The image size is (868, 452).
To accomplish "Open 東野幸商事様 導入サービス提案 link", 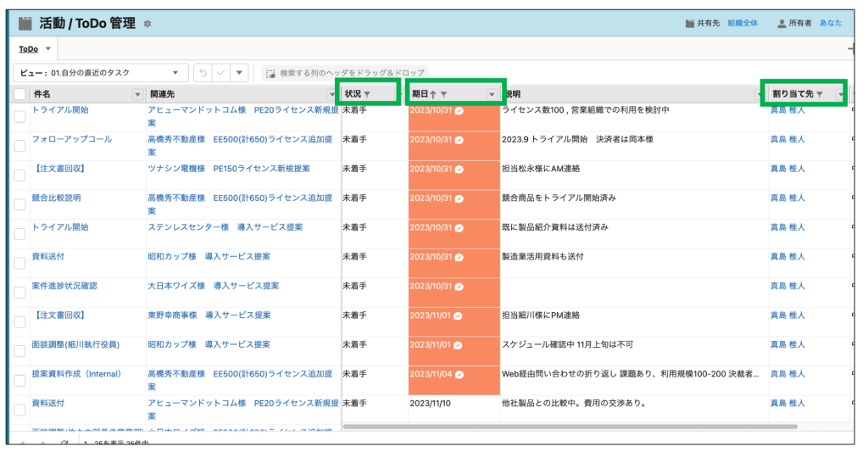I will click(x=209, y=315).
